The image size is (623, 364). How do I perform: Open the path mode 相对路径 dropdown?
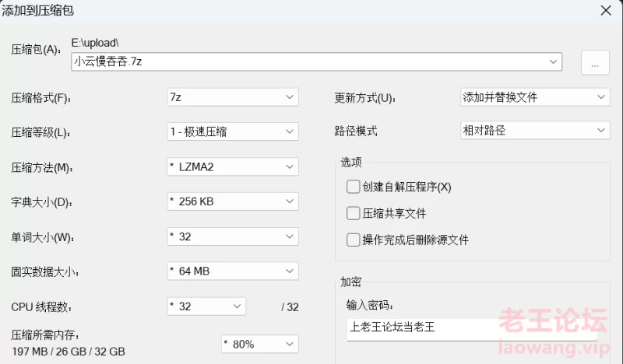pyautogui.click(x=535, y=130)
